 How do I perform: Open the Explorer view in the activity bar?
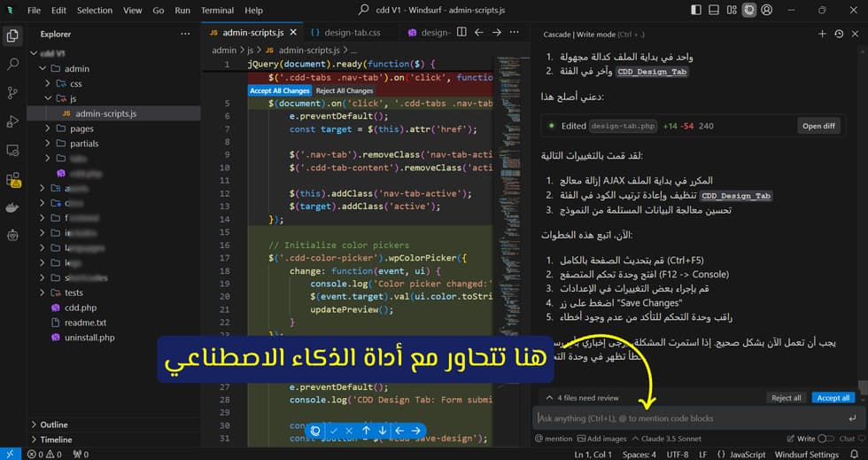pos(12,36)
